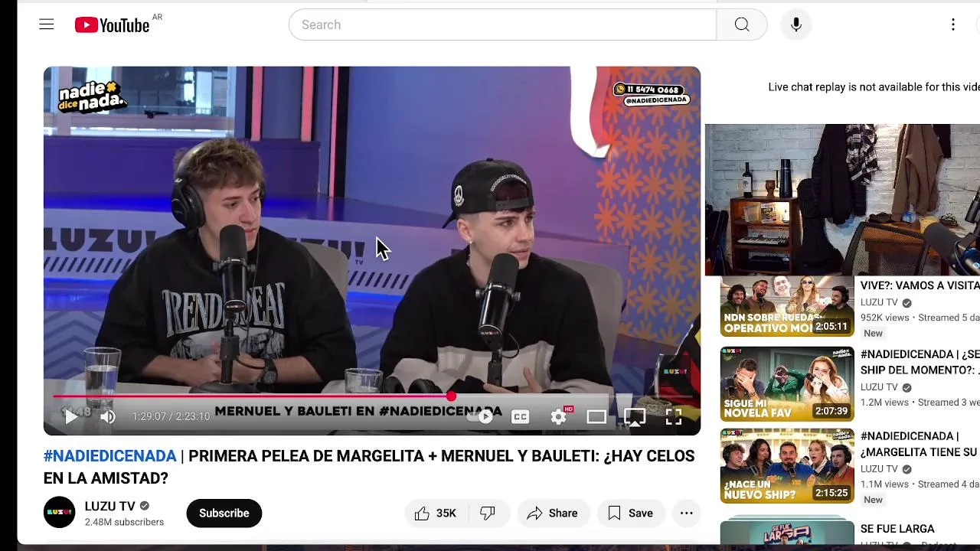The image size is (980, 551).
Task: Cast video with Play on TV icon
Action: (635, 416)
